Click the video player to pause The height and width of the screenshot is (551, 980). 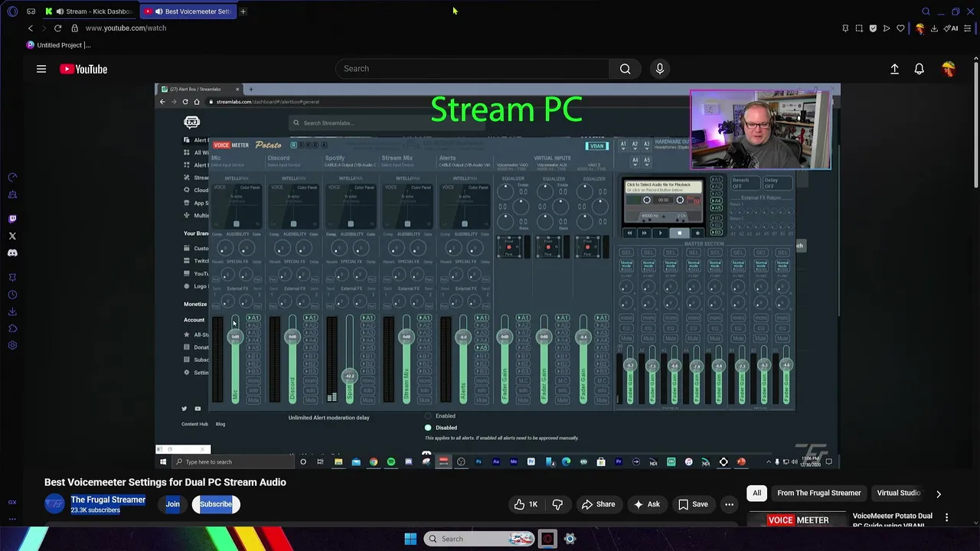click(498, 275)
